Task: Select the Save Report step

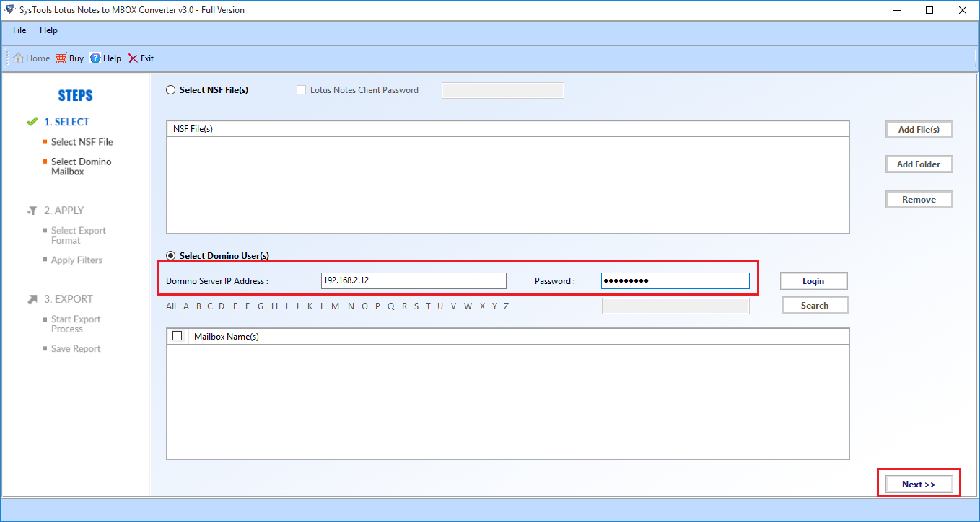Action: (76, 349)
